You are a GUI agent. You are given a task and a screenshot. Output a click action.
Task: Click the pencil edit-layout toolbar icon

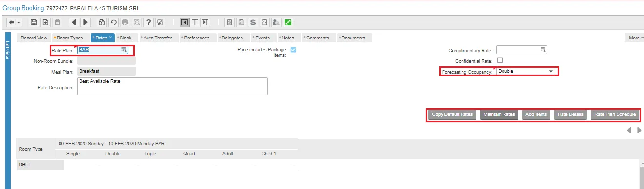161,22
